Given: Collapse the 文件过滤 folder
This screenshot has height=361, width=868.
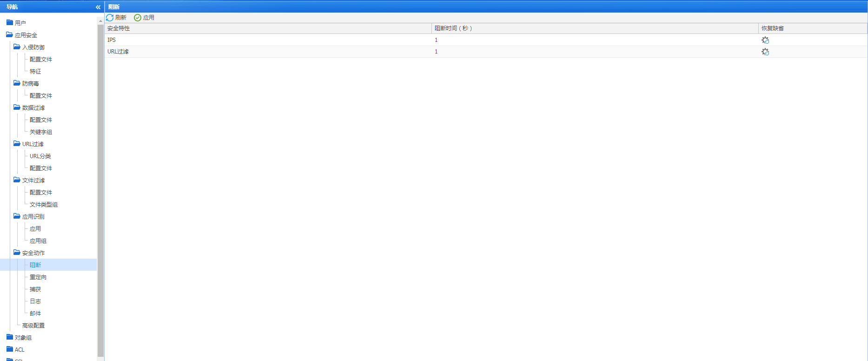Looking at the screenshot, I should click(17, 180).
